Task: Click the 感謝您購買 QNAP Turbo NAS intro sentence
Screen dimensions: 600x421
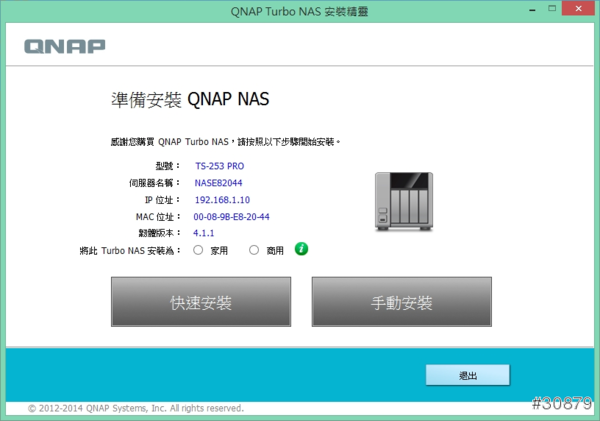Action: [x=225, y=142]
